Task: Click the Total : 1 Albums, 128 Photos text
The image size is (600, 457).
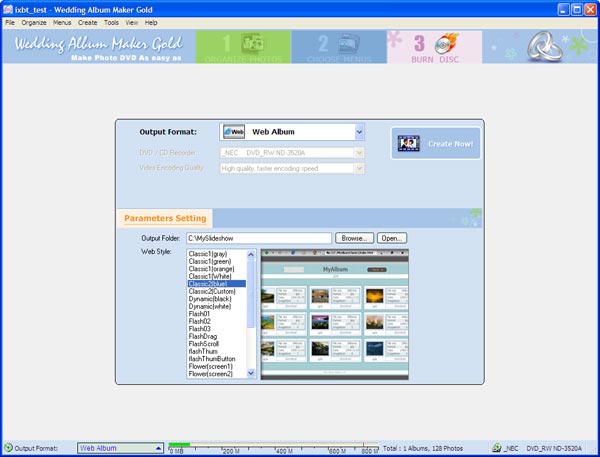Action: pyautogui.click(x=423, y=448)
